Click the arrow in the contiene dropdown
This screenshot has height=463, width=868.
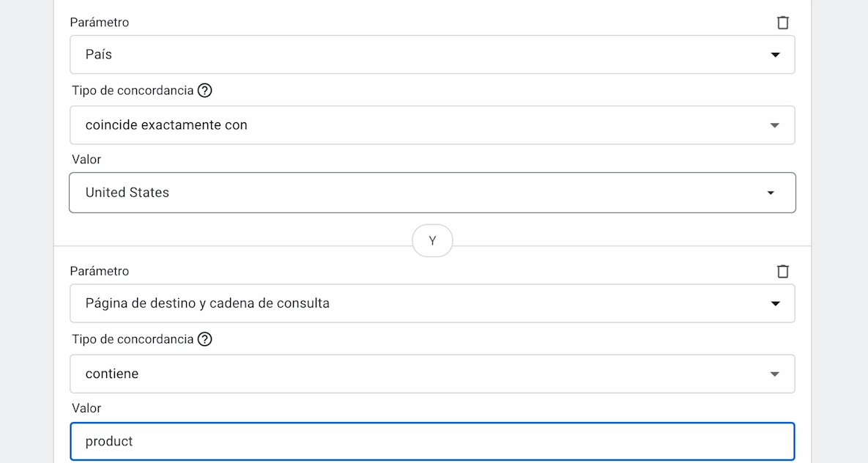click(x=775, y=374)
